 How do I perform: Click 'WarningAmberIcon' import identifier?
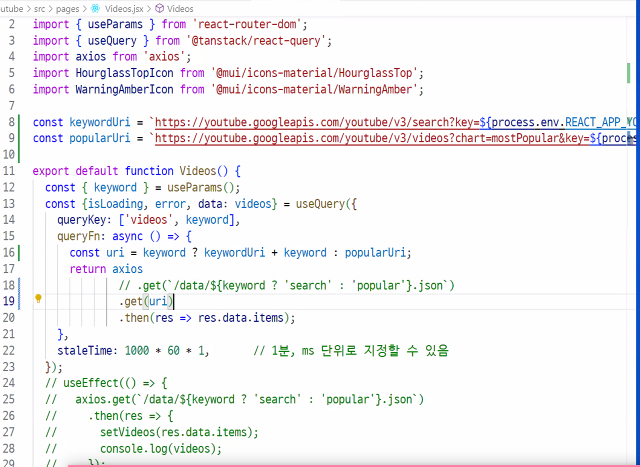pos(124,89)
